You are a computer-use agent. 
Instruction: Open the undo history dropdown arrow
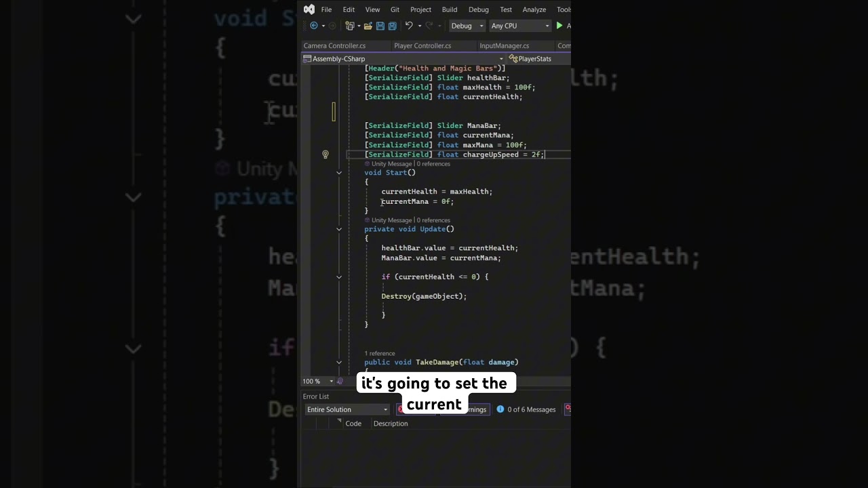click(419, 26)
